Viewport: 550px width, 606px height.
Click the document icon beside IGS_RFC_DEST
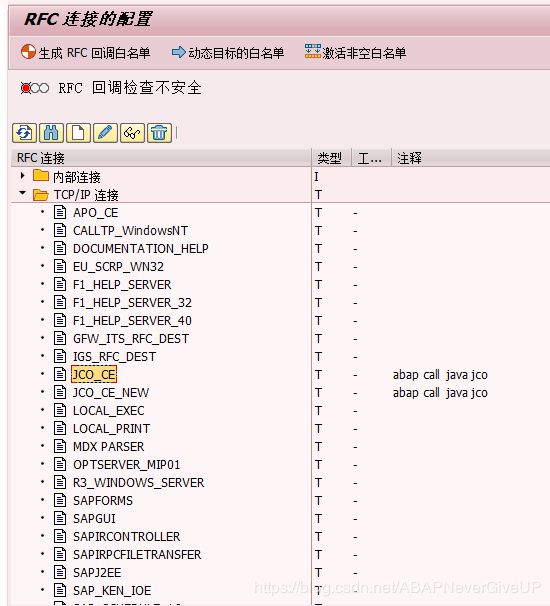(60, 356)
